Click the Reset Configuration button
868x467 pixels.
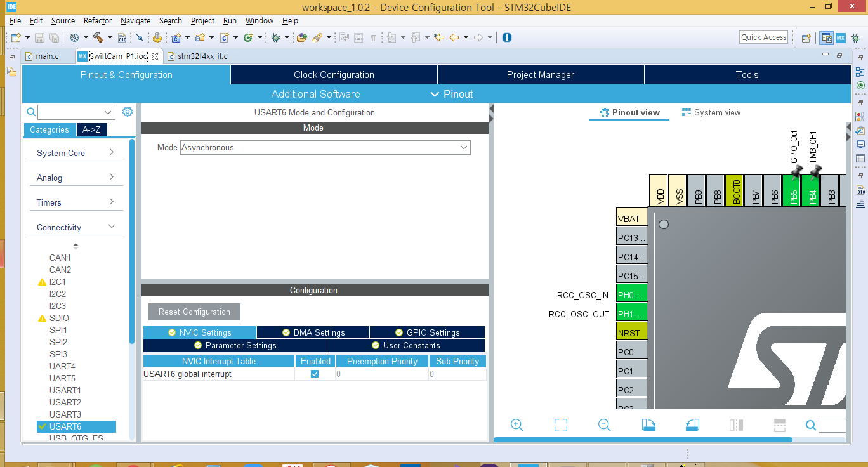(194, 312)
